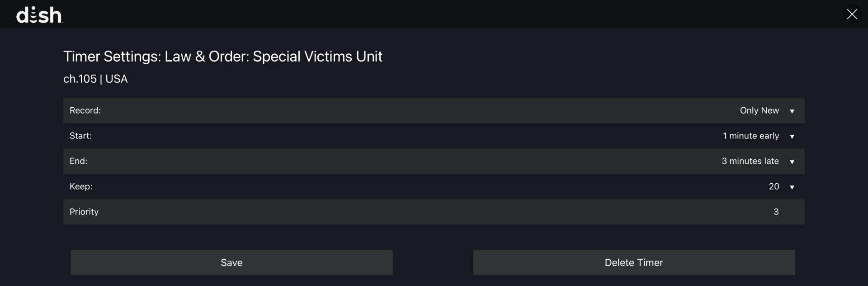Viewport: 868px width, 286px height.
Task: Open the Keep dropdown arrow
Action: pyautogui.click(x=792, y=187)
